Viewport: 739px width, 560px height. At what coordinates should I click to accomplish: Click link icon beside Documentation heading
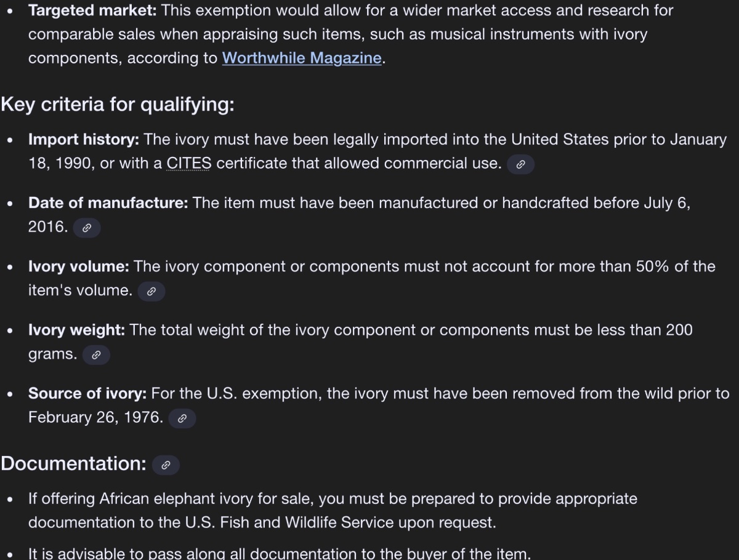pyautogui.click(x=166, y=465)
